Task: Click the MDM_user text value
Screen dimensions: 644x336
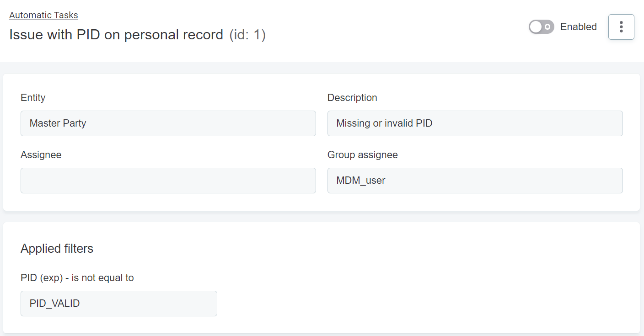Action: pyautogui.click(x=360, y=181)
